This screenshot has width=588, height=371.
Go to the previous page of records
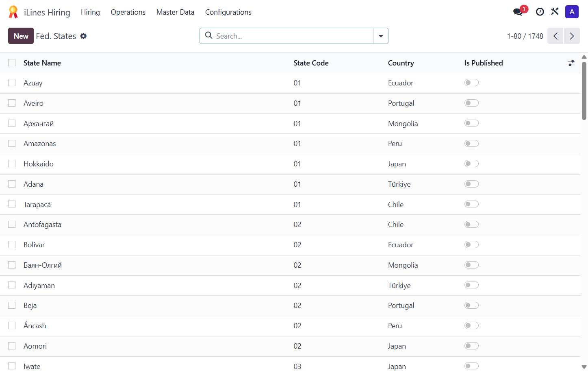[x=555, y=36]
